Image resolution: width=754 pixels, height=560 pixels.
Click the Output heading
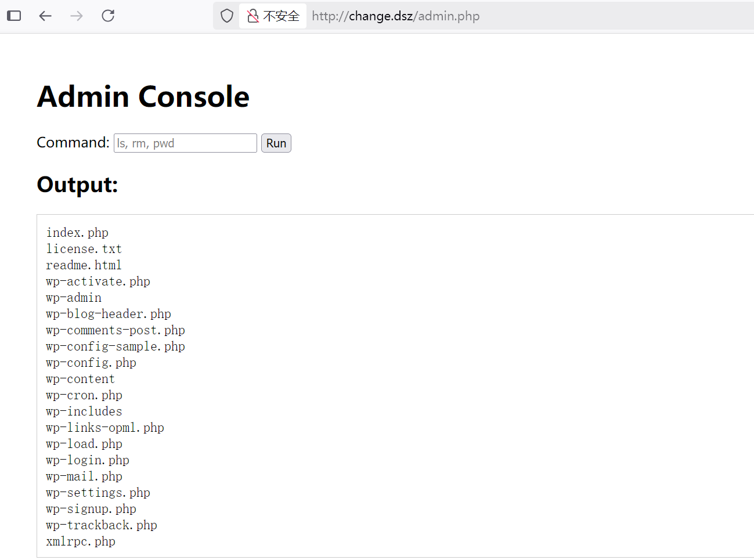click(77, 185)
